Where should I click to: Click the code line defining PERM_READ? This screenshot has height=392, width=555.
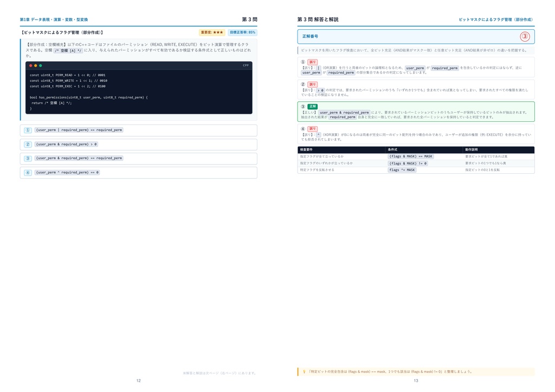[x=68, y=75]
